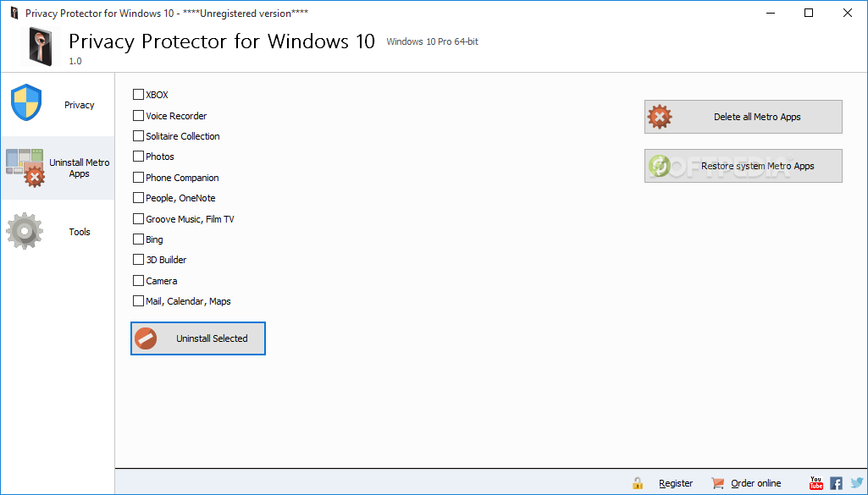Click Delete all Metro Apps button

click(x=743, y=117)
